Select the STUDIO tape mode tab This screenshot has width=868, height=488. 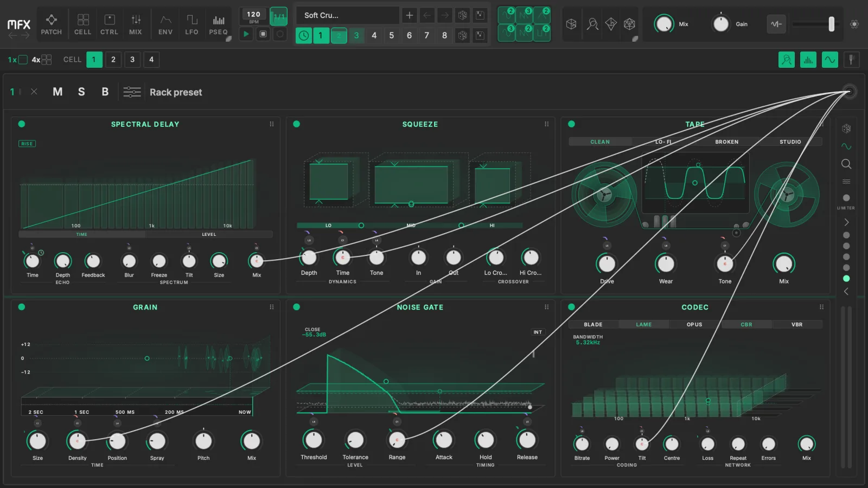tap(790, 142)
